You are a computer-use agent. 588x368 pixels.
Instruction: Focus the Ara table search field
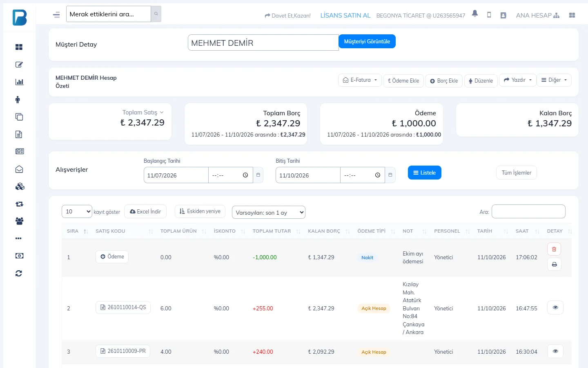point(528,211)
